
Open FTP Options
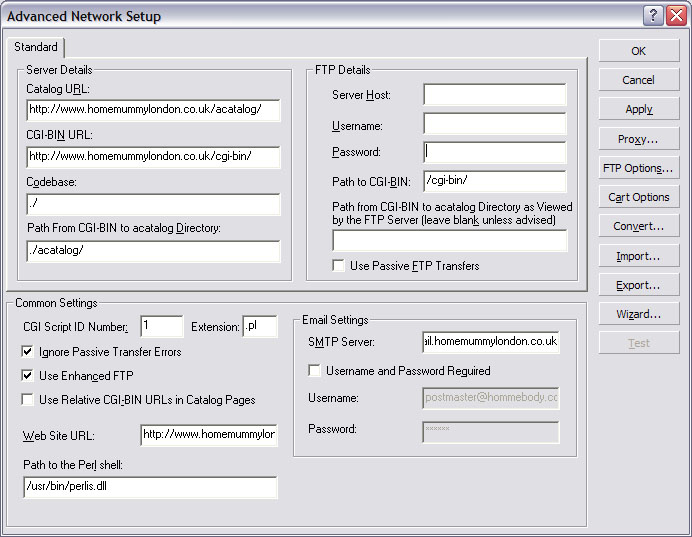click(x=639, y=168)
